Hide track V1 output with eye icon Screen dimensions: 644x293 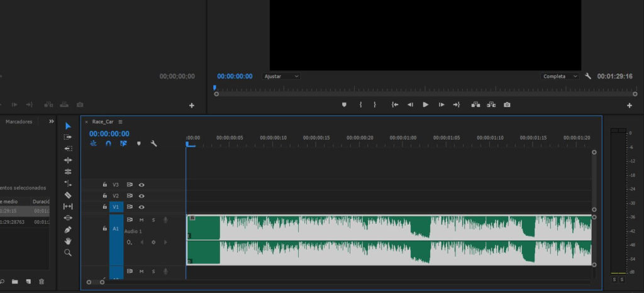[142, 207]
